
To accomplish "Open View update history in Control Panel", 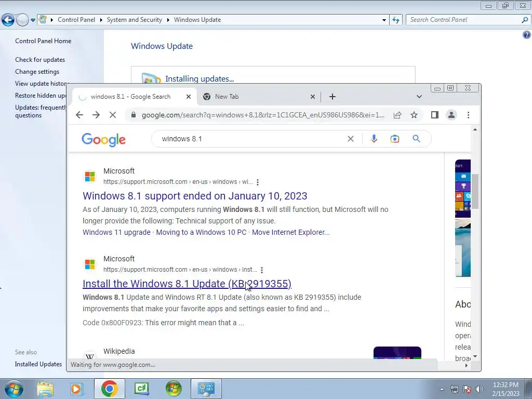I will click(x=42, y=84).
